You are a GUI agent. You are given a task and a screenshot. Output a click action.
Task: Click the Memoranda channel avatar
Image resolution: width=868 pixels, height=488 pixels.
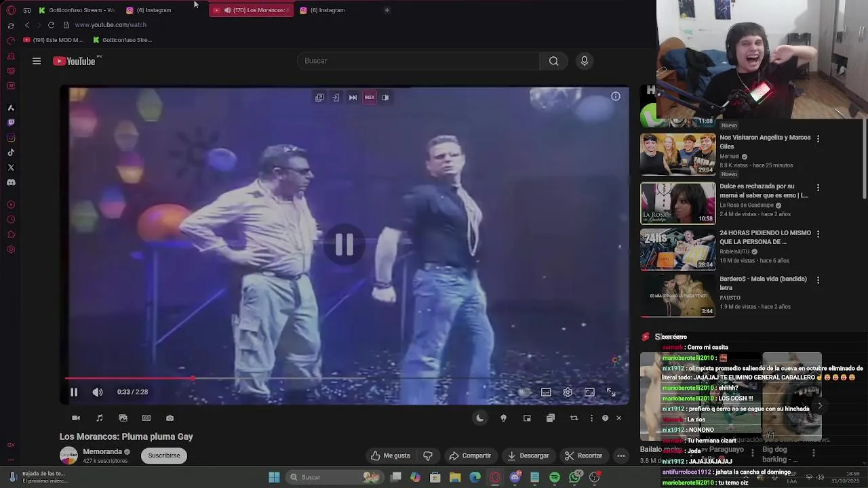pyautogui.click(x=69, y=455)
